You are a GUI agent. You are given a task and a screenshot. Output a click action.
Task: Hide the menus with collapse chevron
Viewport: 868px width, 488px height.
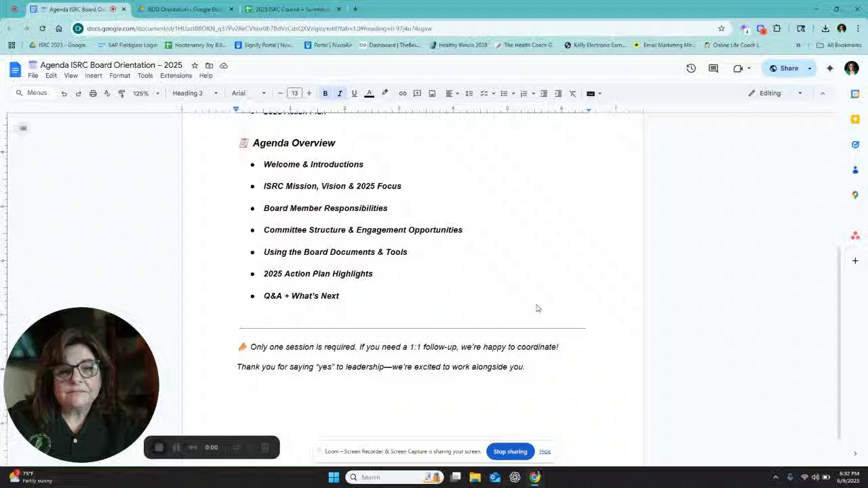823,94
